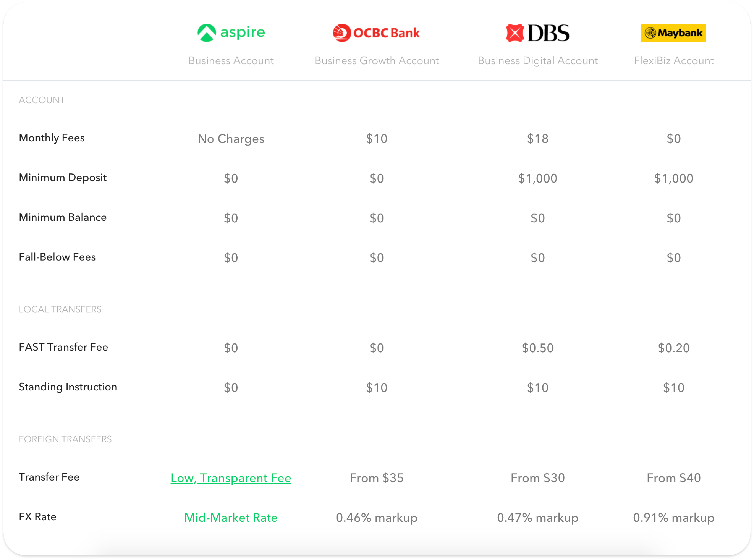Select the Maybank logo
Screen dimensions: 754x560
(674, 33)
